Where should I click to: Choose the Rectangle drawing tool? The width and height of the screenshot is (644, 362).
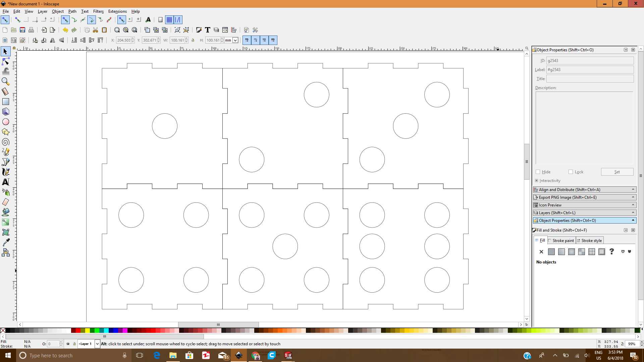6,102
